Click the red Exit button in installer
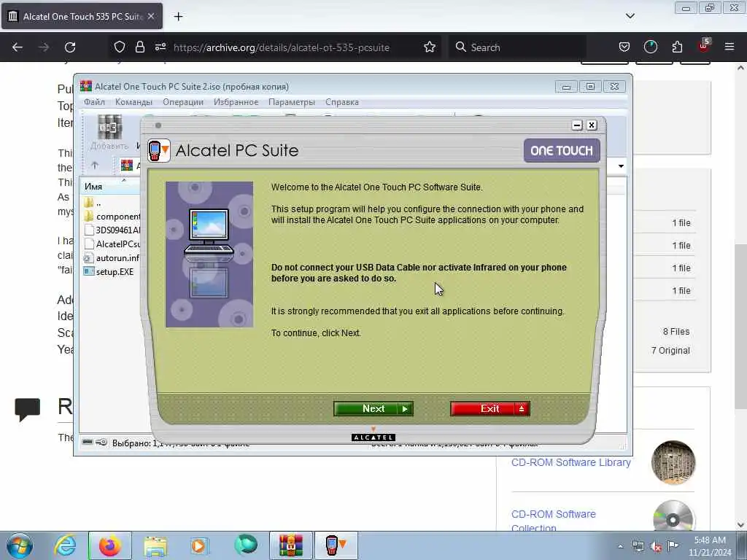747x560 pixels. (489, 408)
